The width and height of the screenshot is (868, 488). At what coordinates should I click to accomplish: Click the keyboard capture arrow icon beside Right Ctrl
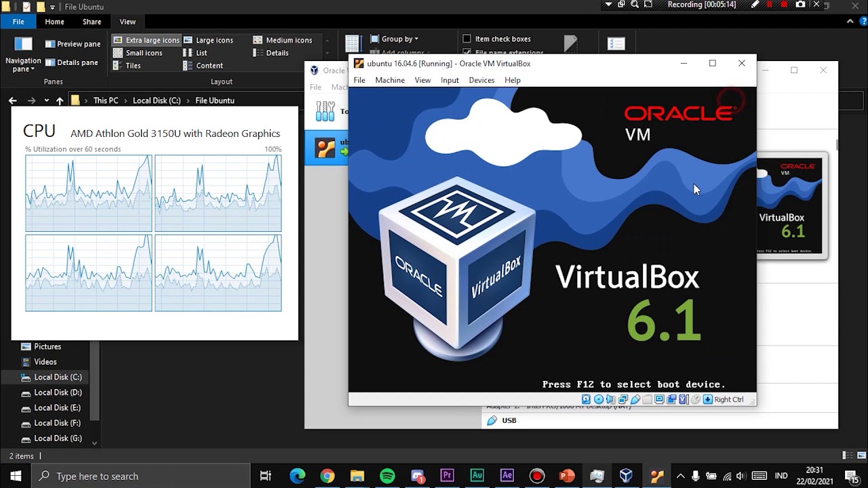(x=707, y=399)
